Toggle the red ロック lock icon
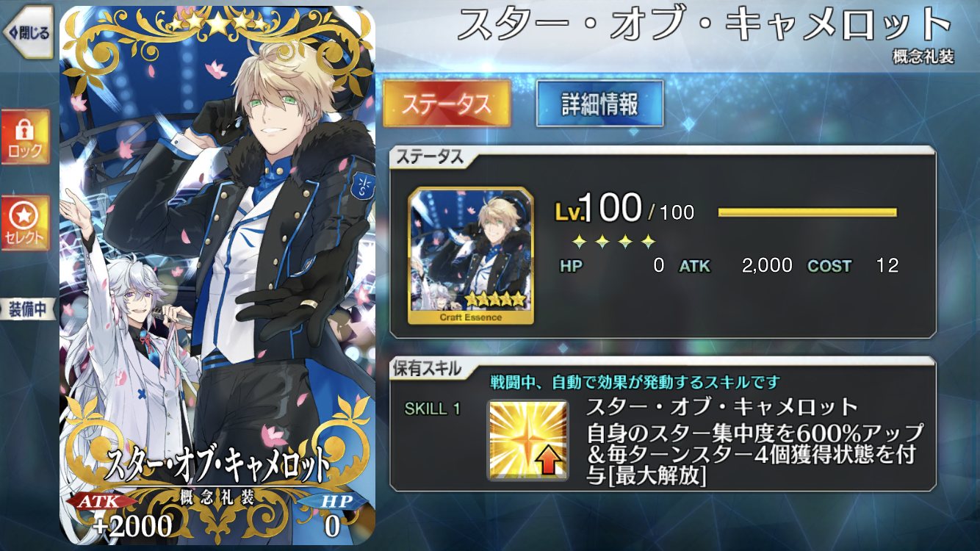Screen dimensions: 980x551 [x=26, y=138]
